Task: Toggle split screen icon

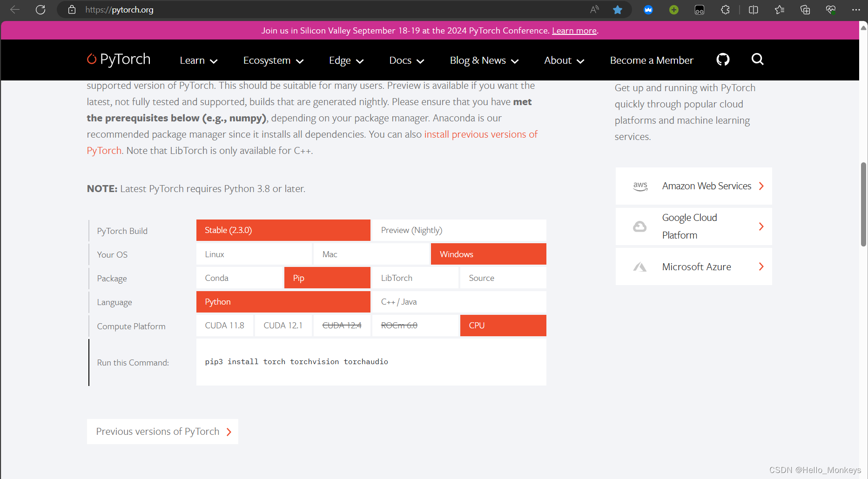Action: click(754, 9)
